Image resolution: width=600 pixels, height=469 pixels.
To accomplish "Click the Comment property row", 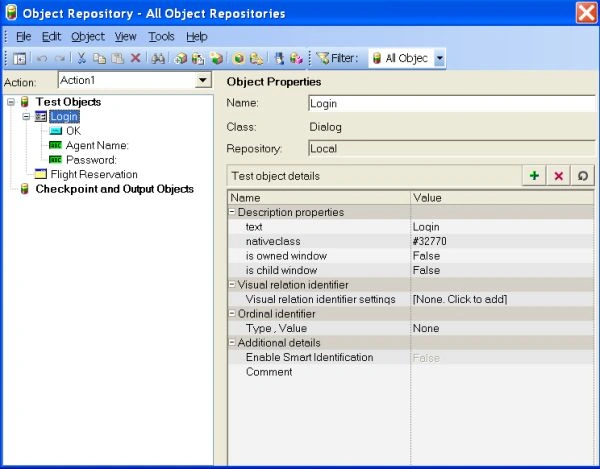I will click(411, 372).
